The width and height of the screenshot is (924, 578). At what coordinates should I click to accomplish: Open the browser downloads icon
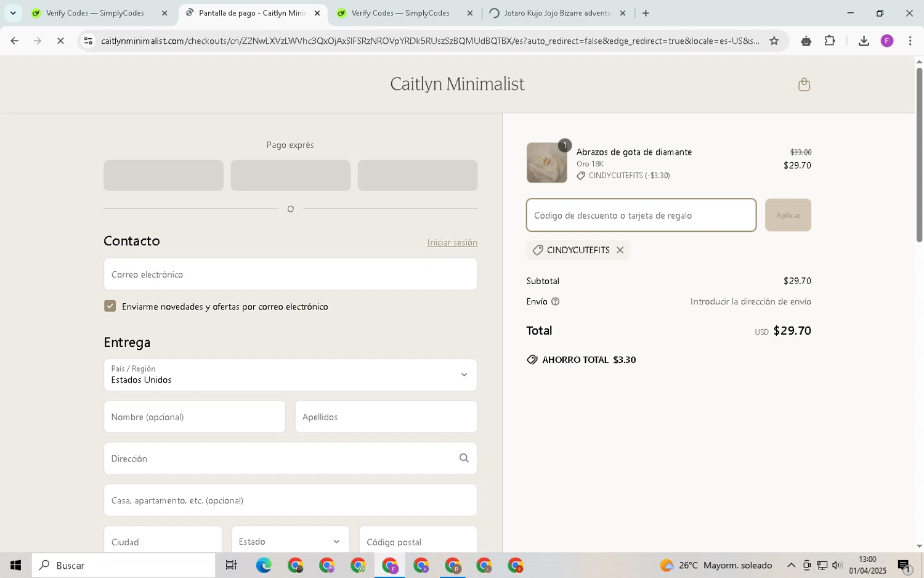point(864,41)
